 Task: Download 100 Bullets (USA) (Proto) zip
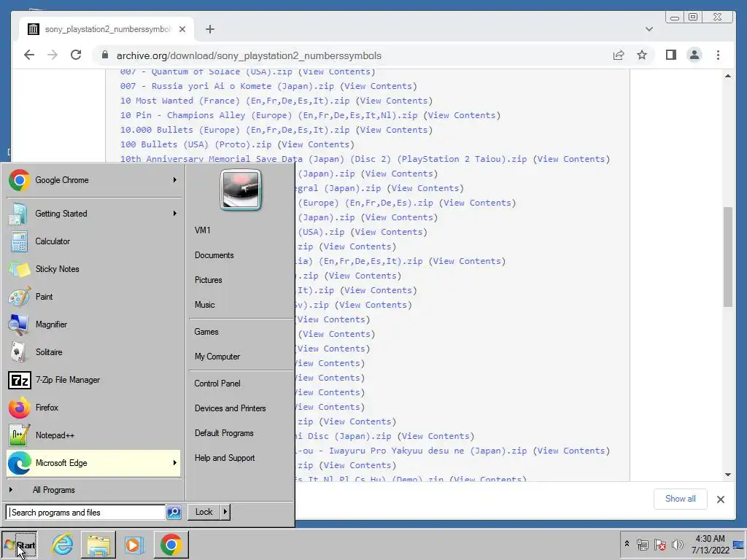196,144
